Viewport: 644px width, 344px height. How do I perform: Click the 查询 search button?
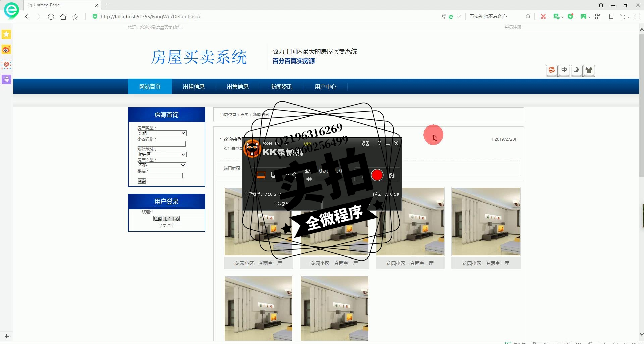pos(142,181)
